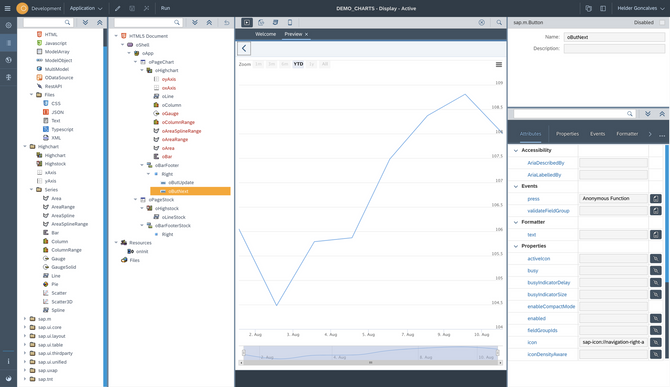Select the All zoom range button
Image resolution: width=670 pixels, height=387 pixels.
pyautogui.click(x=325, y=64)
